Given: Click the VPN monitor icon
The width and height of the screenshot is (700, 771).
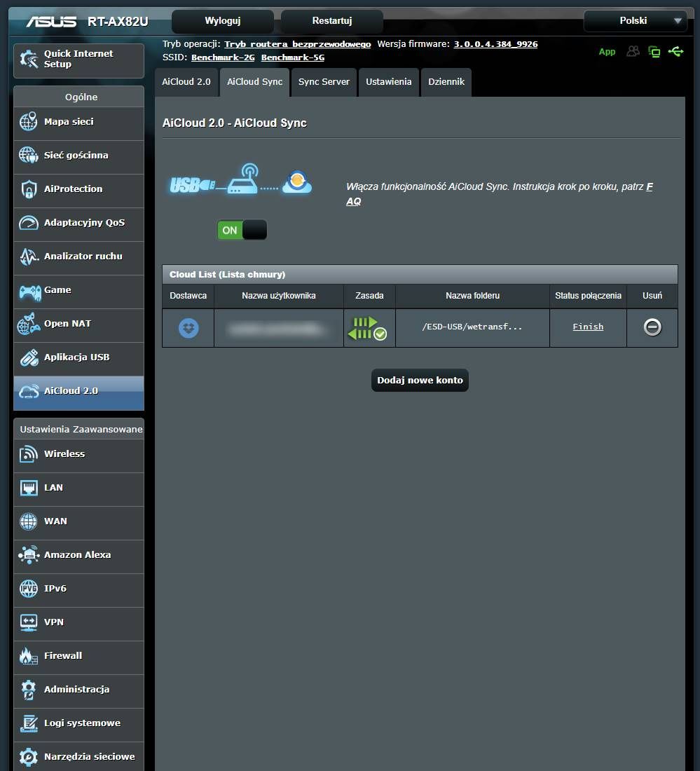Looking at the screenshot, I should [x=29, y=622].
